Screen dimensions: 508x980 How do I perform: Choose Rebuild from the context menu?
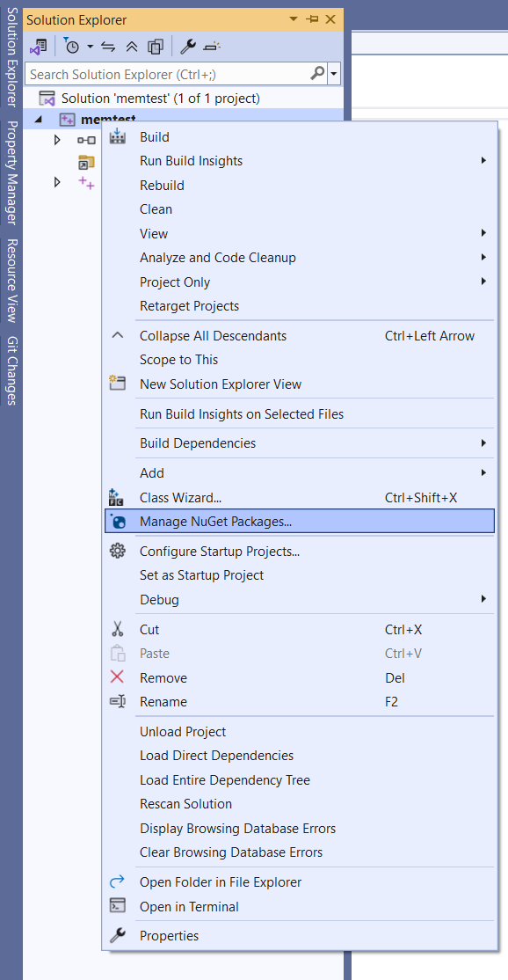click(162, 185)
